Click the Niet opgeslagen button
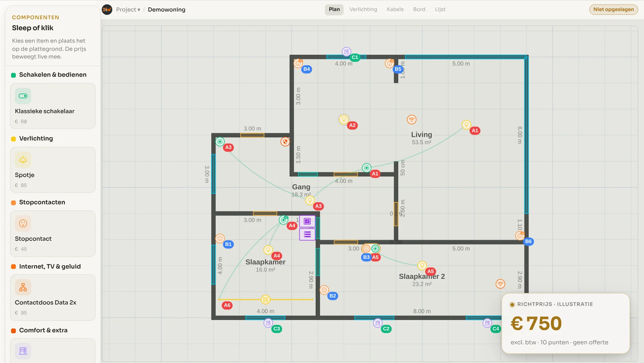 click(x=613, y=9)
